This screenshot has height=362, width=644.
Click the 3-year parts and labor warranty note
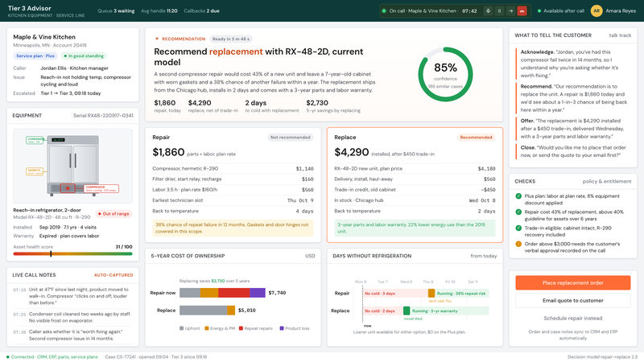(x=415, y=228)
